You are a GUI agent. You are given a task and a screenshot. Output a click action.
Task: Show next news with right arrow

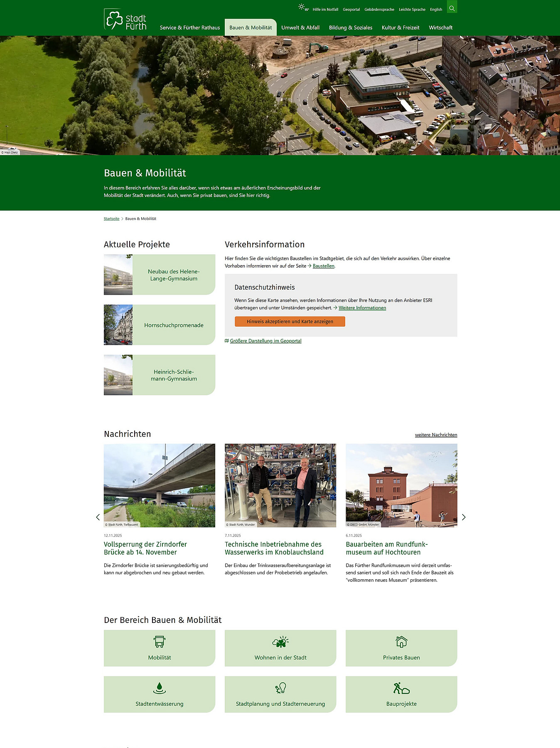tap(464, 517)
